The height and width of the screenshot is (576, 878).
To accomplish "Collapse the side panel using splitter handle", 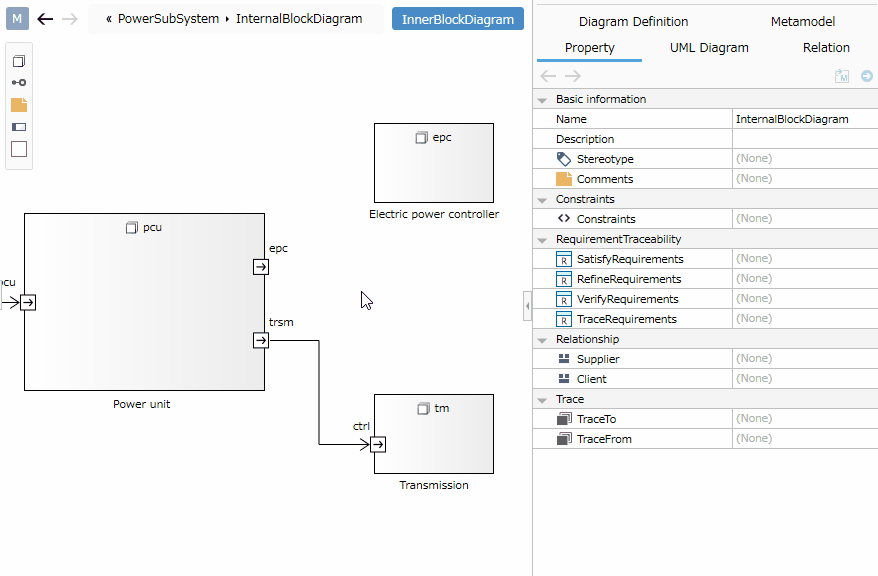I will point(527,306).
